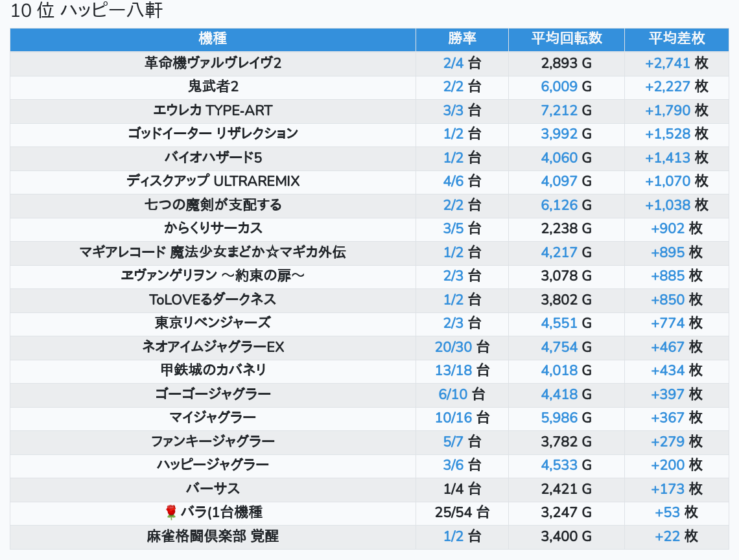Click the +53 value in バラ row
This screenshot has height=560, width=739.
click(667, 513)
